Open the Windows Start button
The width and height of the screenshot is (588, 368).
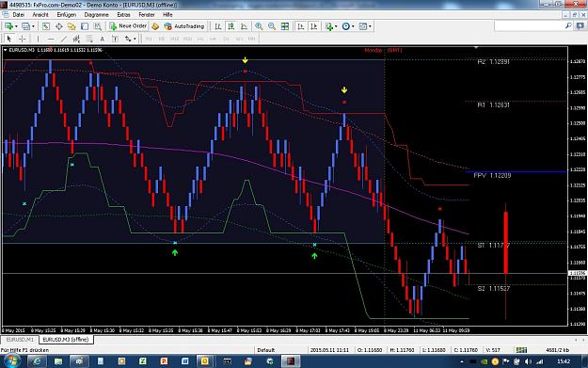[x=11, y=361]
